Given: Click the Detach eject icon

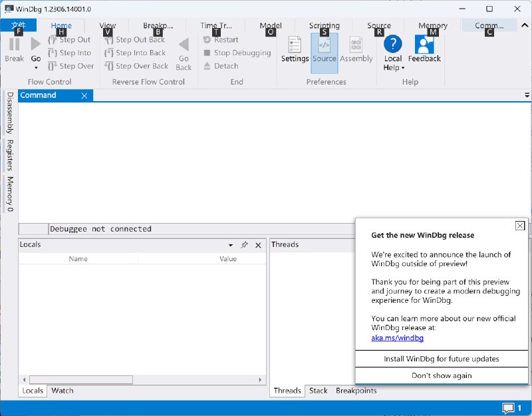Looking at the screenshot, I should click(207, 66).
